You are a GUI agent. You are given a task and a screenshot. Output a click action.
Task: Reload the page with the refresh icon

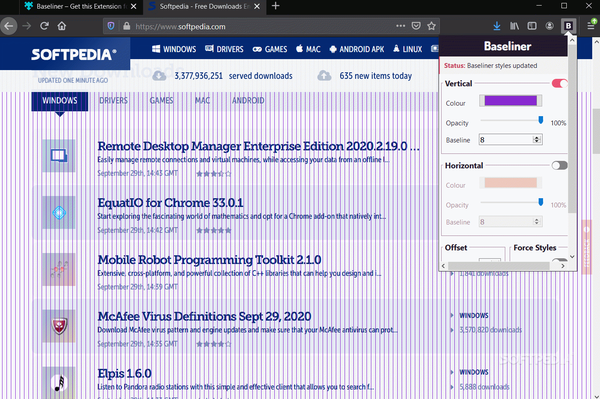tap(44, 26)
